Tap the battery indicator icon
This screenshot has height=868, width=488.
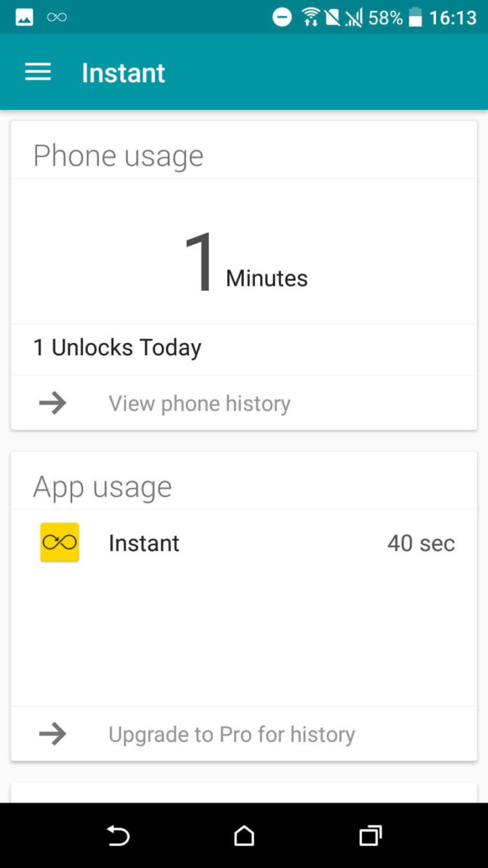[415, 17]
